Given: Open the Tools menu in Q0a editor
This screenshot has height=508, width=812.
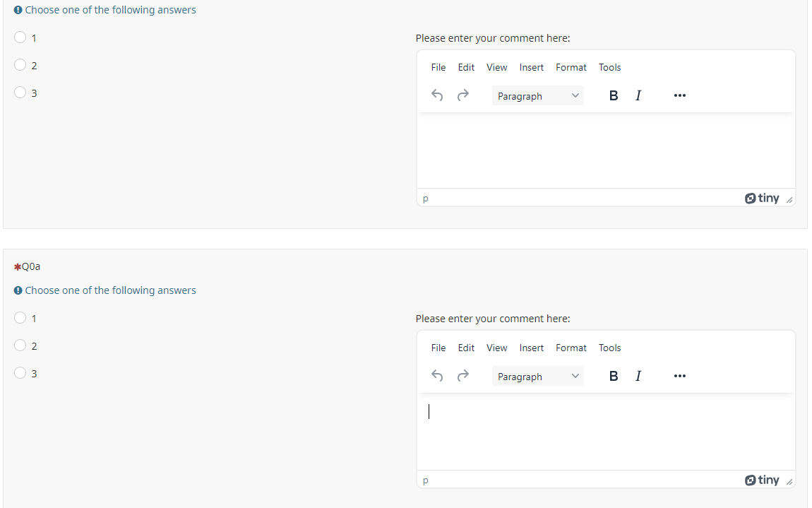Looking at the screenshot, I should [x=609, y=348].
